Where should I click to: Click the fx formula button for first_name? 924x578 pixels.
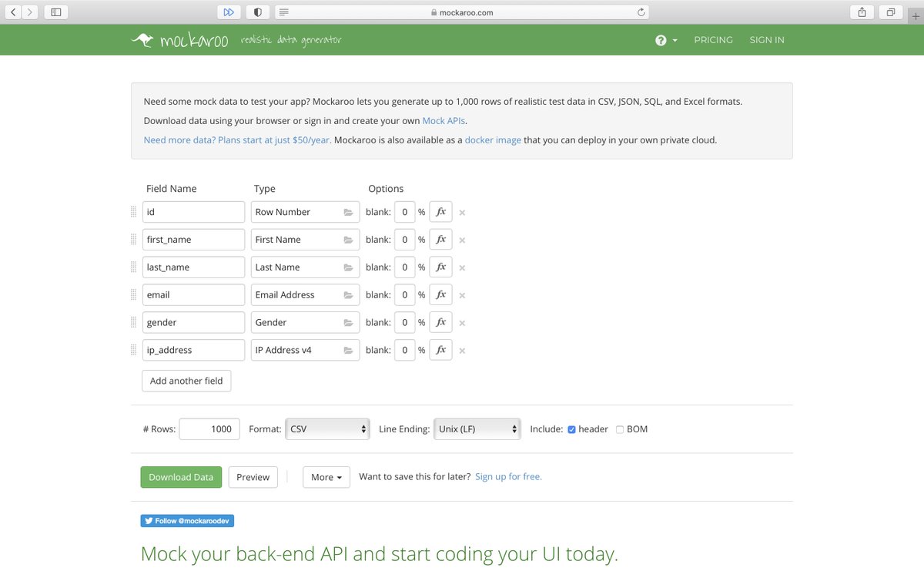pos(440,240)
